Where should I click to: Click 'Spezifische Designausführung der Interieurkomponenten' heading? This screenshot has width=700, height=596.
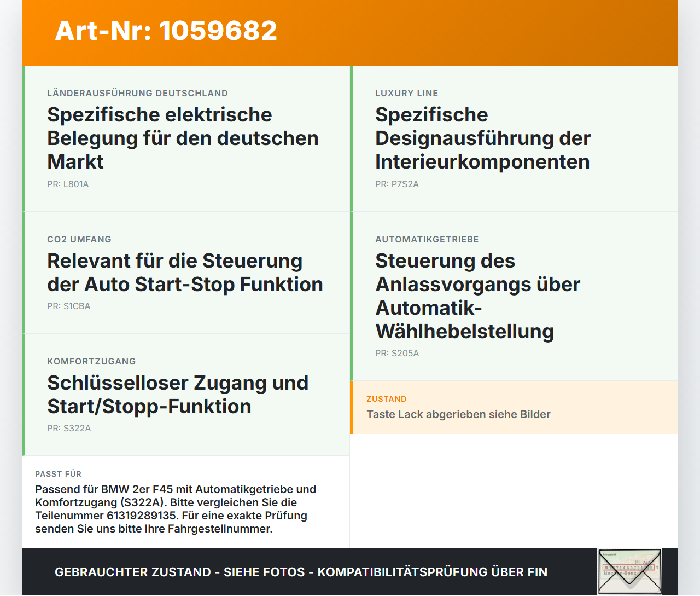click(483, 138)
